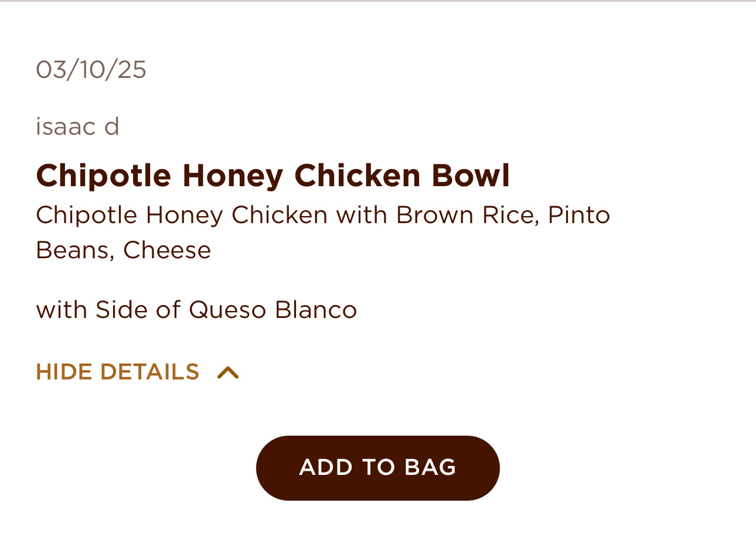Click the with Side of Queso Blanco line
This screenshot has width=756, height=544.
click(x=196, y=310)
